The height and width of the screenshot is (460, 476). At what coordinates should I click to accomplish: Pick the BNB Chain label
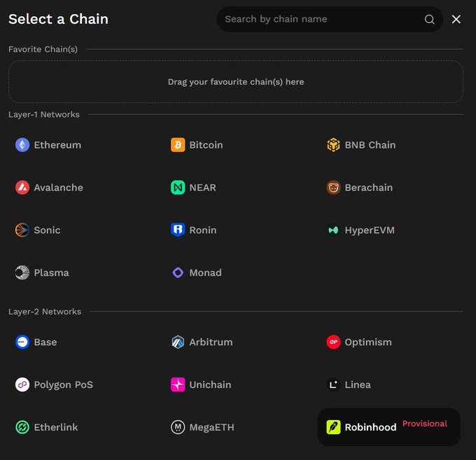(370, 145)
